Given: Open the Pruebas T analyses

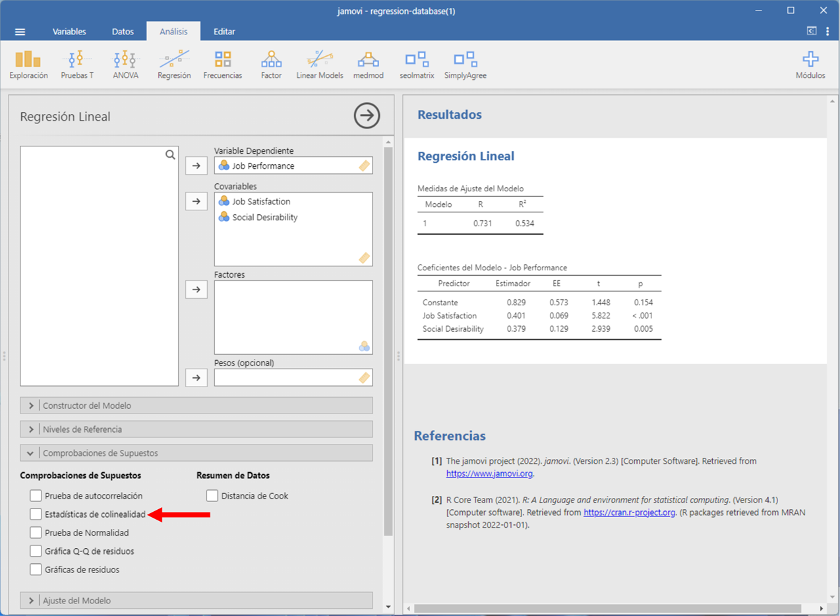Looking at the screenshot, I should pos(77,65).
